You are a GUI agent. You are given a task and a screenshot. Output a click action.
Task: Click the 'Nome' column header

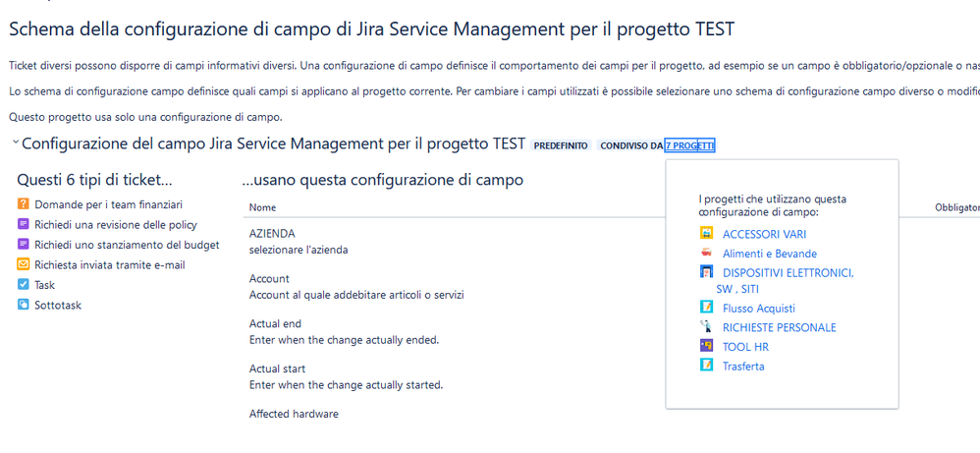click(262, 207)
